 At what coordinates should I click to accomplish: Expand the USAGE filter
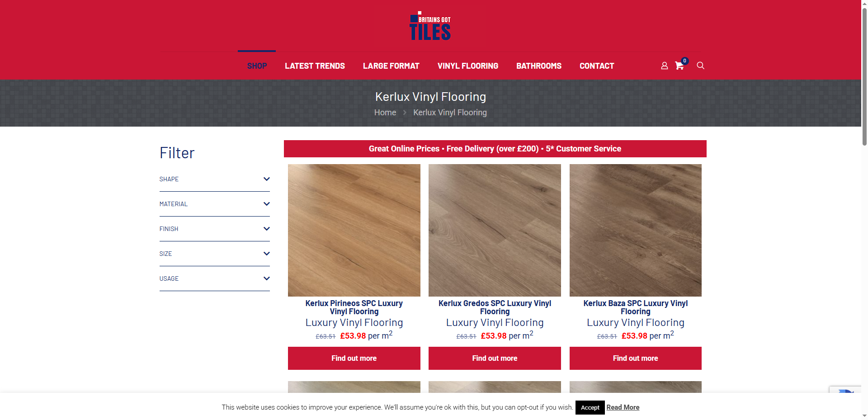pyautogui.click(x=214, y=278)
